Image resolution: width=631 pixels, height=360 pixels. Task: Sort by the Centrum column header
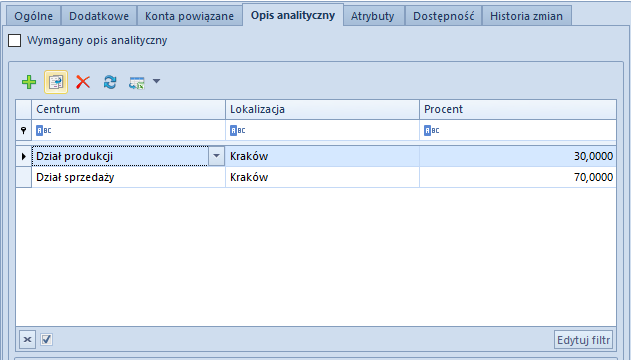point(128,109)
